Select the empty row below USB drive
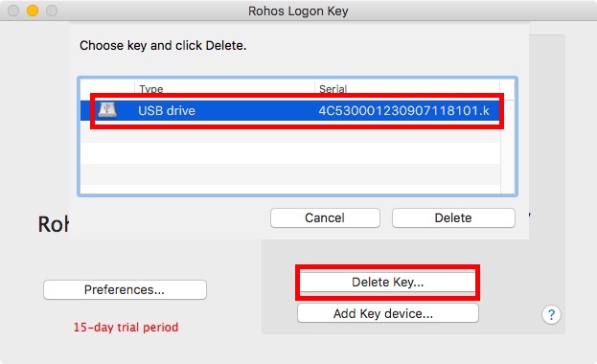The image size is (597, 364). click(x=290, y=132)
